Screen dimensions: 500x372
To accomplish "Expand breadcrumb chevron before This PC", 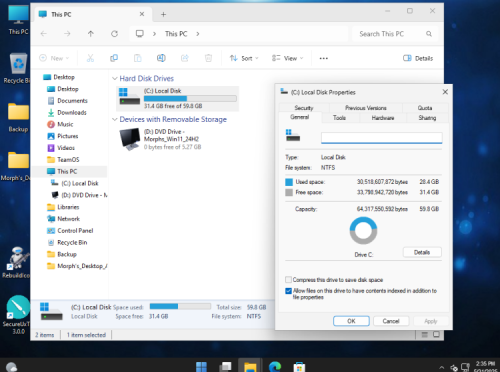I will click(x=154, y=34).
